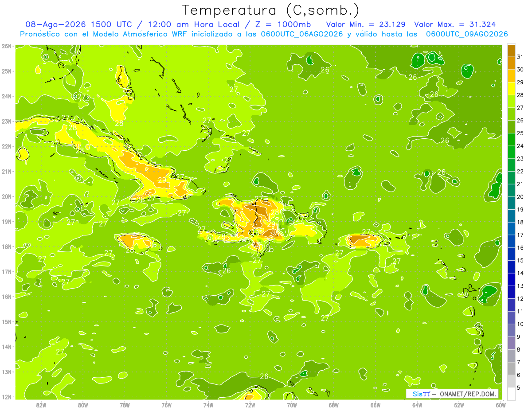Click the color bar label '31'
The height and width of the screenshot is (411, 532).
coord(520,57)
